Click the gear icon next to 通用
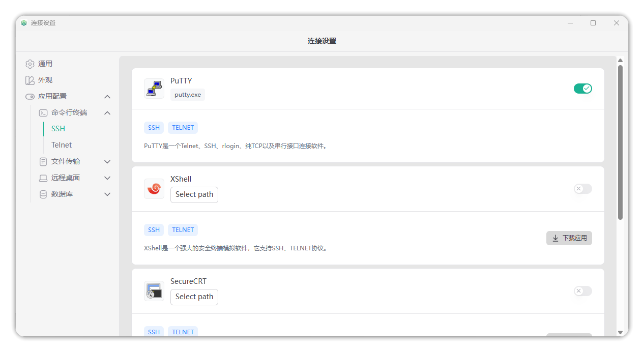This screenshot has width=644, height=347. [x=30, y=64]
